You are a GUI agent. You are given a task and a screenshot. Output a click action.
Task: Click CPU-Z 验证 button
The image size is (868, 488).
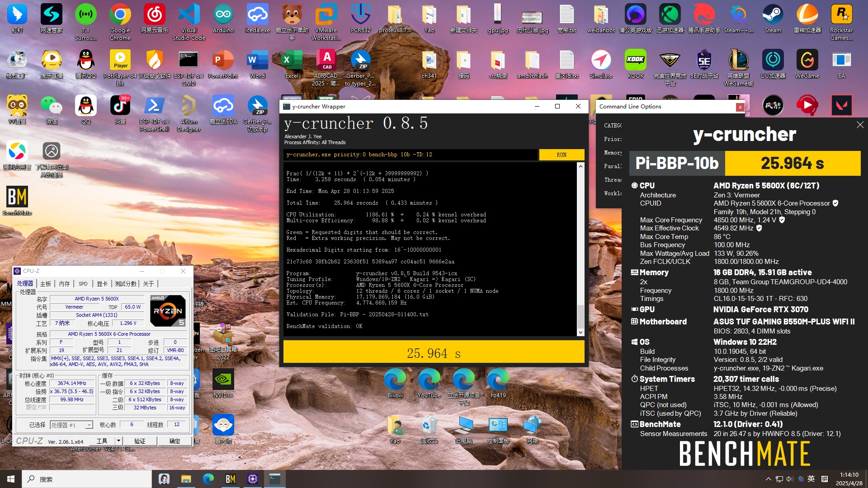140,441
